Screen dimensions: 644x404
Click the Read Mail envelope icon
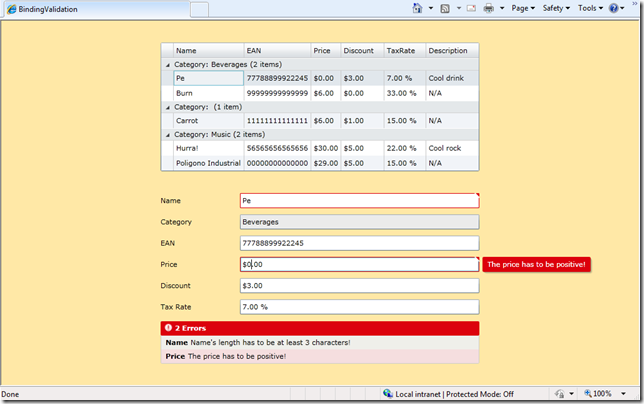[470, 8]
